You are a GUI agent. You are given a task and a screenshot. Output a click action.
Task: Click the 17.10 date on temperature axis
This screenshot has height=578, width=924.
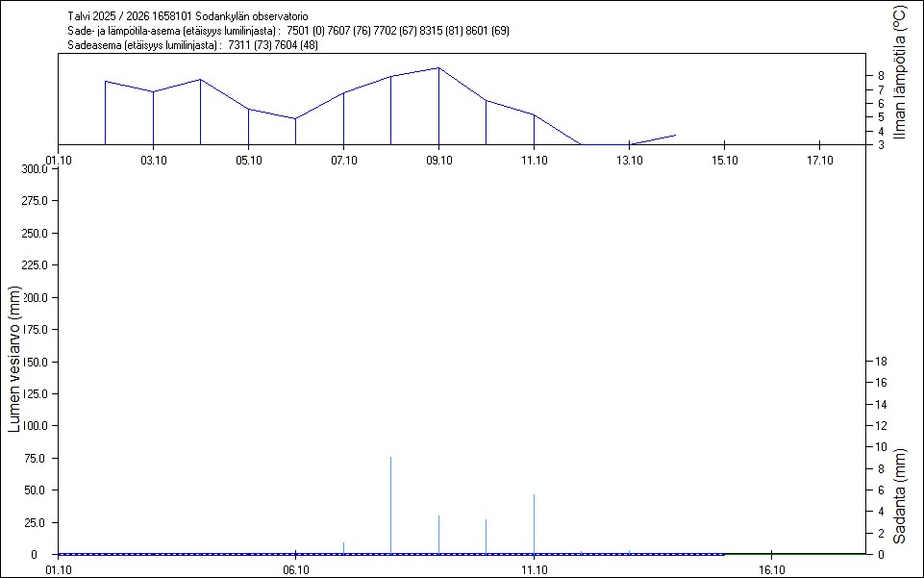(818, 160)
